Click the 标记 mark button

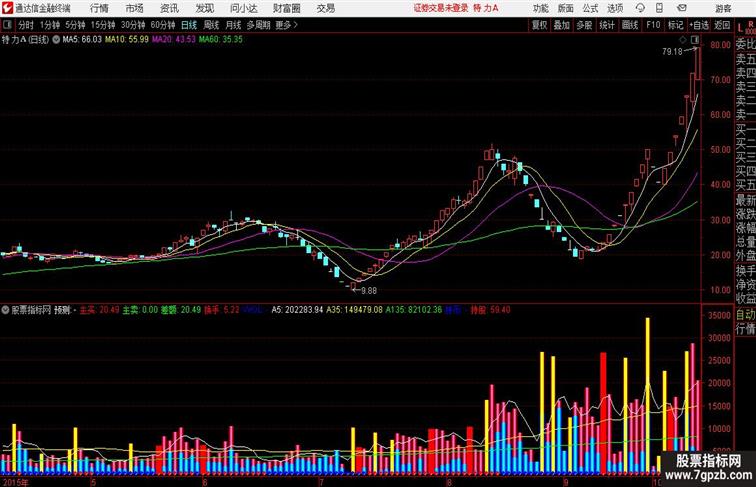pos(675,25)
